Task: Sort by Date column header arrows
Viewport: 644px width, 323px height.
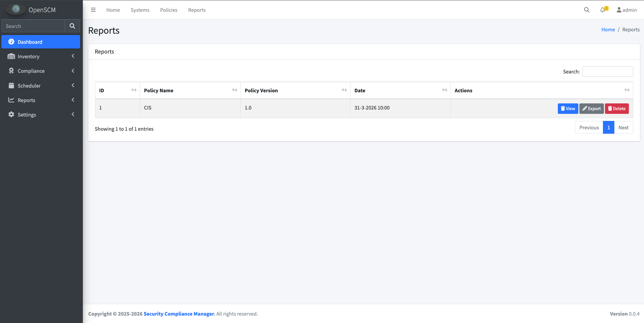Action: coord(444,90)
